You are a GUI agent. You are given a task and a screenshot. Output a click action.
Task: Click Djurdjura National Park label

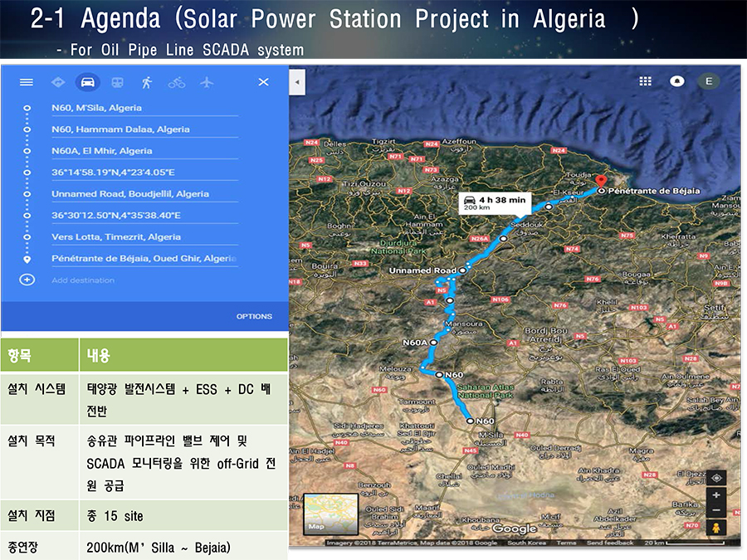(398, 246)
